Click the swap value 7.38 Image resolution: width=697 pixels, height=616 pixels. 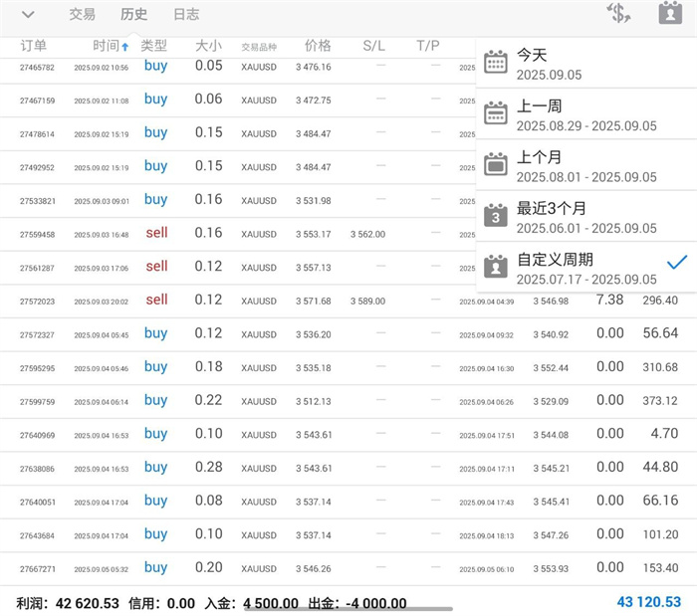click(609, 300)
